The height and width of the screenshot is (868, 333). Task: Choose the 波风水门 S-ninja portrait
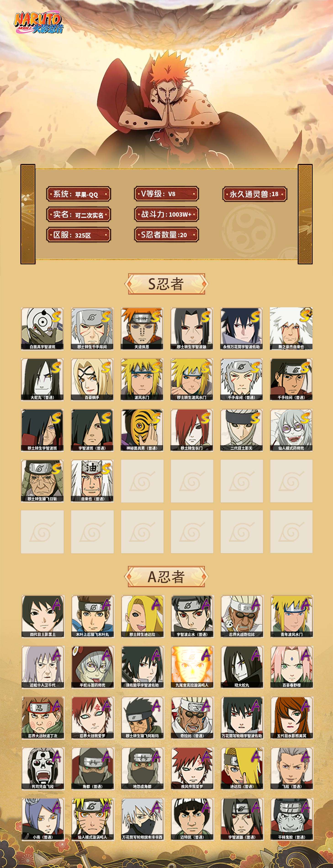[142, 379]
